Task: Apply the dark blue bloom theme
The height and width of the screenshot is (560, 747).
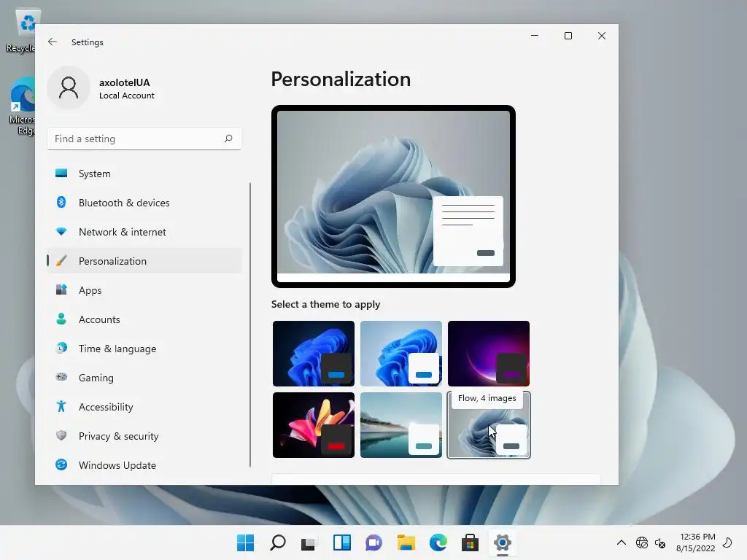Action: pos(314,354)
